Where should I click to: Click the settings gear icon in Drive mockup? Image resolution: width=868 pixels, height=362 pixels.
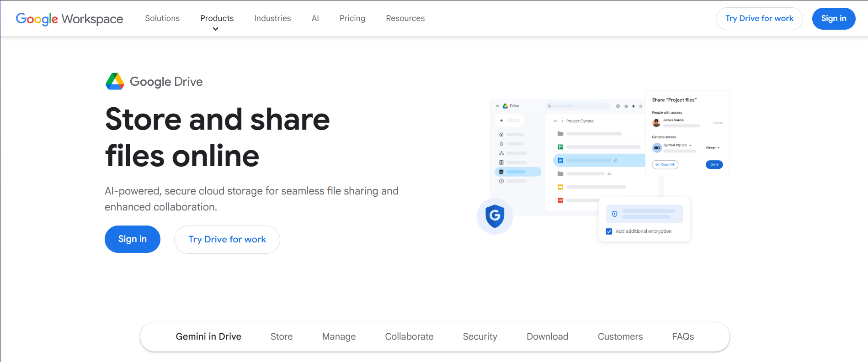click(626, 106)
